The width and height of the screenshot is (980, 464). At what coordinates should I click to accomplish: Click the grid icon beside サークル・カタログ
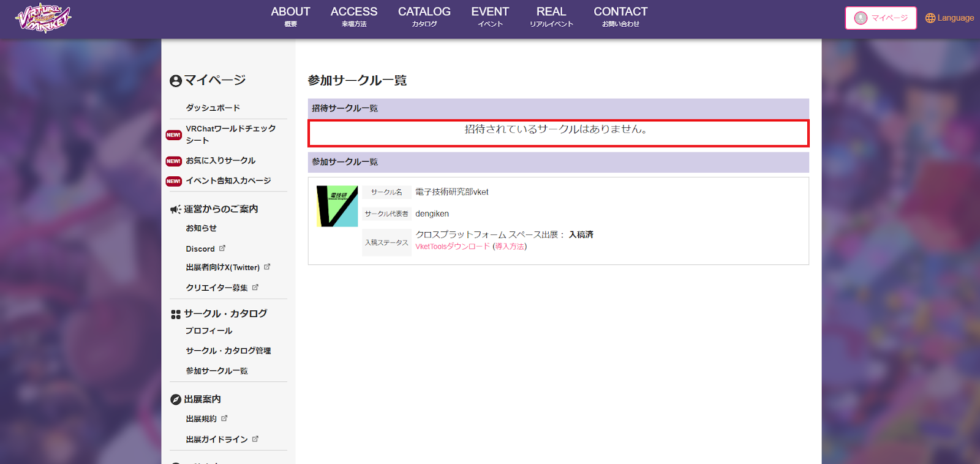click(176, 314)
